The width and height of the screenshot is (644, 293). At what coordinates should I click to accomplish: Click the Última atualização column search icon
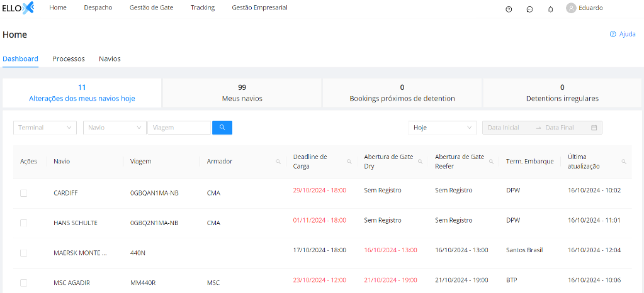(624, 162)
